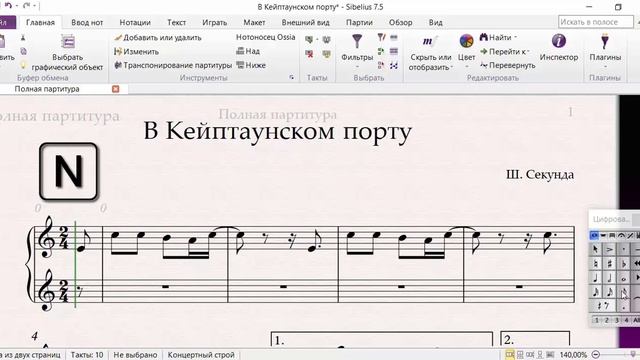Expand the Цвет dropdown arrow
Viewport: 640px width, 360px height.
point(466,67)
